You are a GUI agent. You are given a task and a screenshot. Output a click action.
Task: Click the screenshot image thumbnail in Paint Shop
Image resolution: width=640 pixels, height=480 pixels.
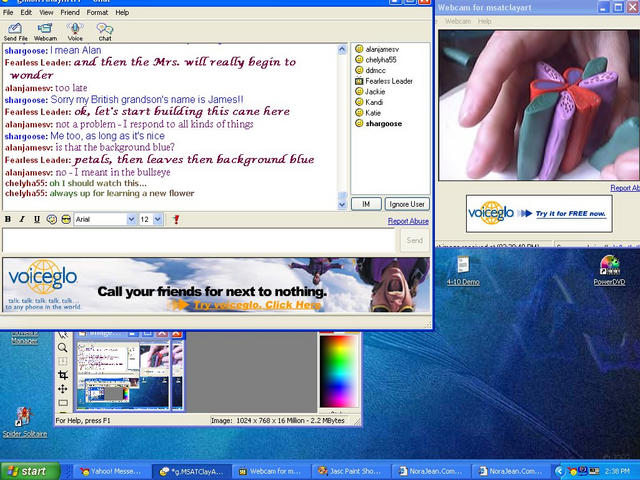pyautogui.click(x=122, y=376)
